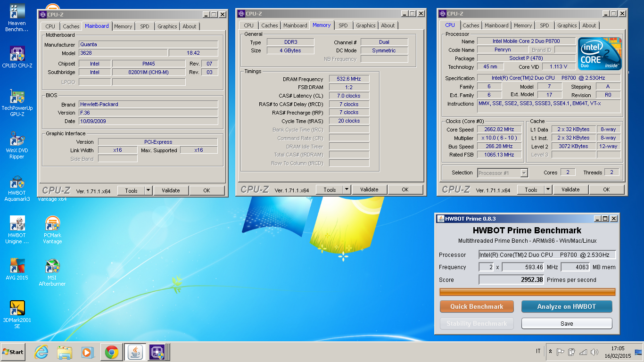Click Validate in CPU tab window
The width and height of the screenshot is (644, 362).
570,189
